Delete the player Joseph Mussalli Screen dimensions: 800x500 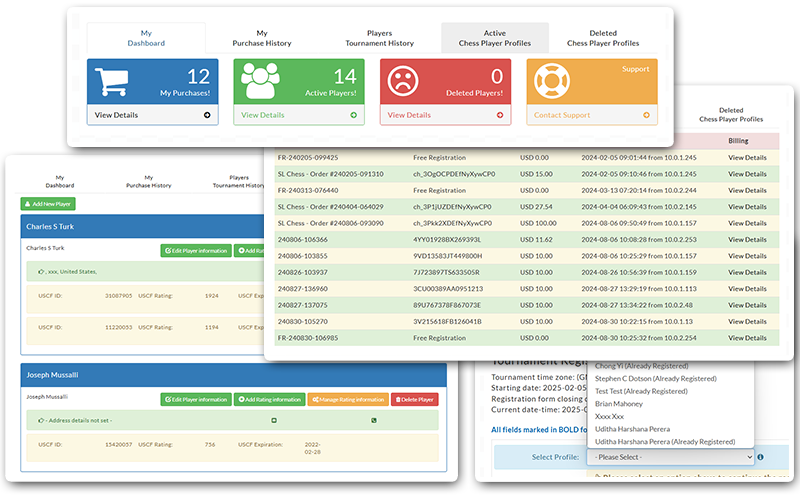click(414, 399)
